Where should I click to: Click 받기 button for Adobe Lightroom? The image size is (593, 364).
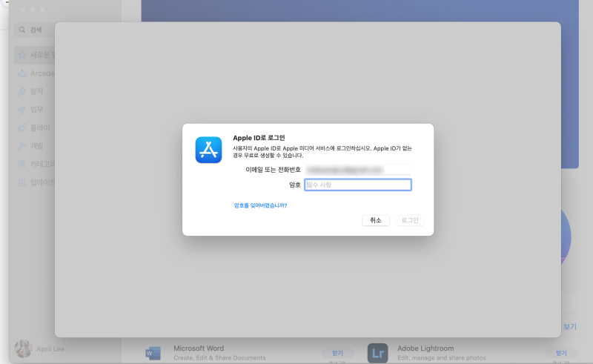pos(561,353)
